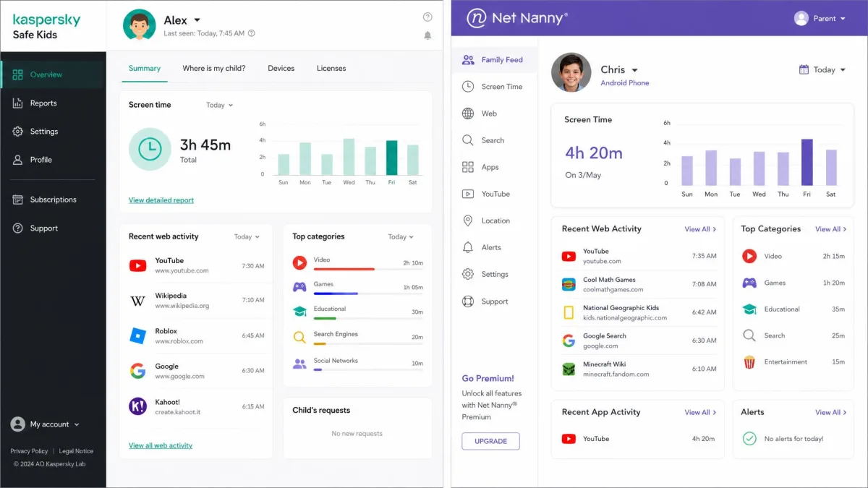Image resolution: width=868 pixels, height=488 pixels.
Task: Click the UPGRADE button in Net Nanny
Action: click(x=490, y=441)
